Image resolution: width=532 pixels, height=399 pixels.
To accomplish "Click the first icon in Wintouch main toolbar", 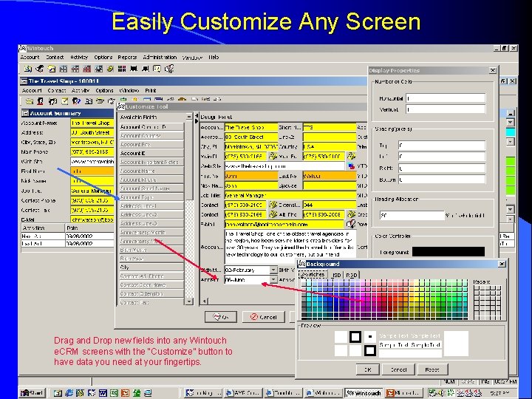I will tap(28, 69).
